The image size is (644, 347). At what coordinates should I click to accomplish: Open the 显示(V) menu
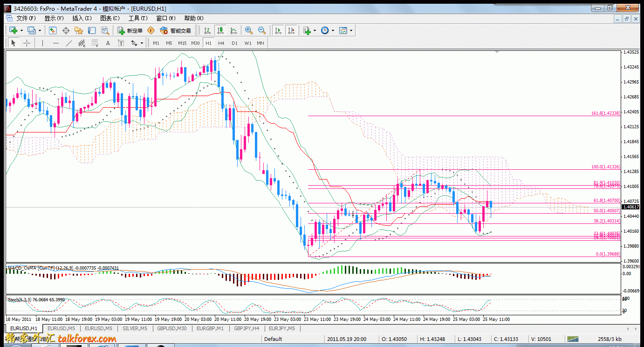tap(54, 18)
